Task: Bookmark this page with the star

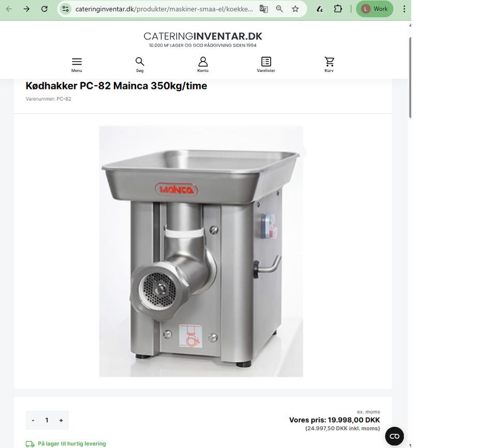Action: [295, 9]
